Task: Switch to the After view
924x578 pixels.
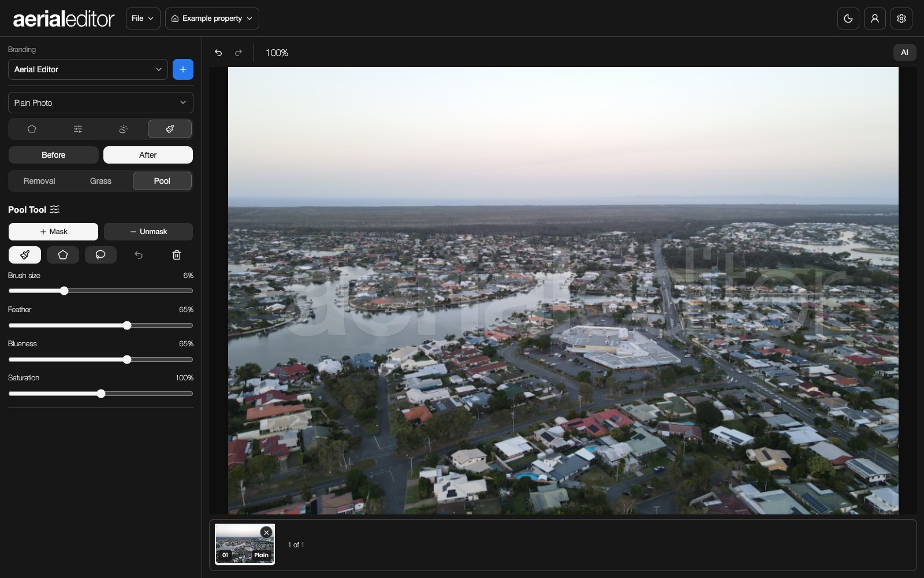Action: click(x=148, y=155)
